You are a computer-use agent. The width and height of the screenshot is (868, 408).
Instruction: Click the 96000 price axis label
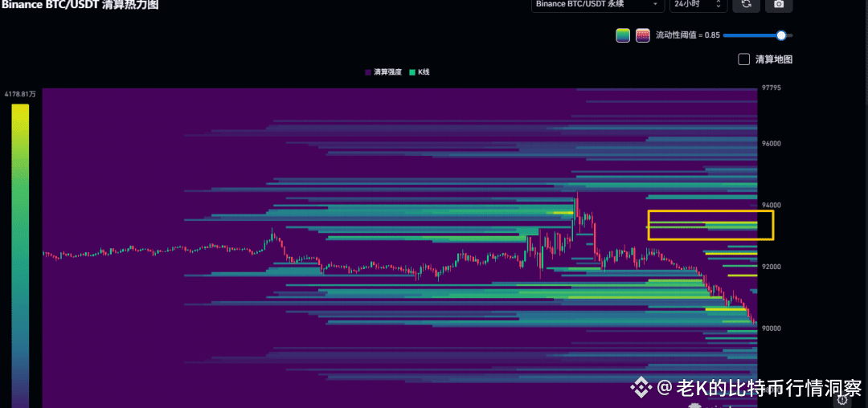771,144
